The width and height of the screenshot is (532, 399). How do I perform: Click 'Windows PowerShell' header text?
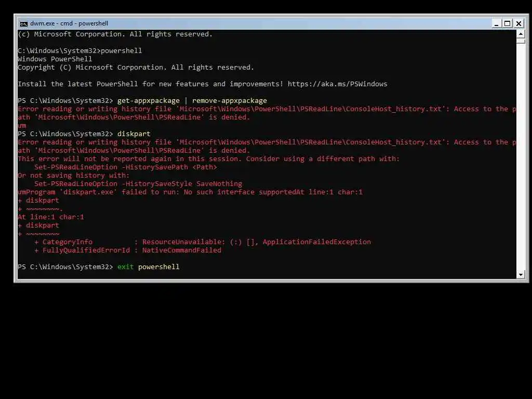tap(55, 59)
